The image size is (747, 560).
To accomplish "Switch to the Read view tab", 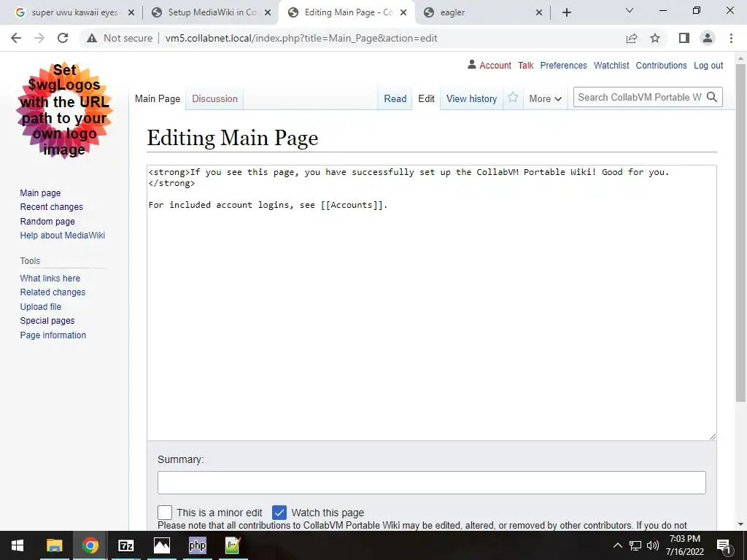I will tap(395, 98).
